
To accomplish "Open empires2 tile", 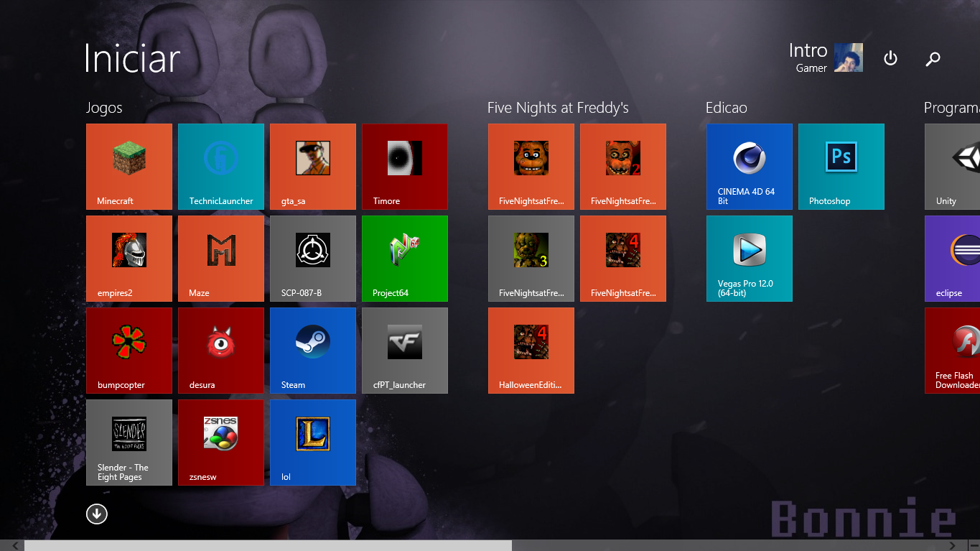I will click(129, 259).
